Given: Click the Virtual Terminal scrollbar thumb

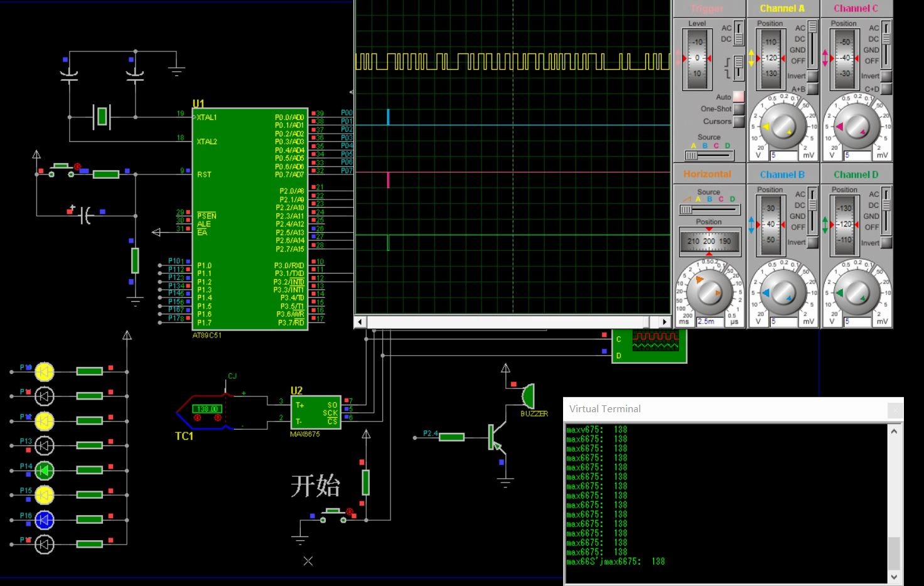Looking at the screenshot, I should (x=894, y=553).
